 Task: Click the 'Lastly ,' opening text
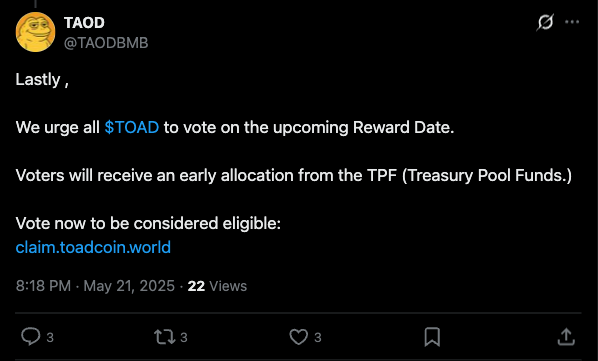pos(42,80)
